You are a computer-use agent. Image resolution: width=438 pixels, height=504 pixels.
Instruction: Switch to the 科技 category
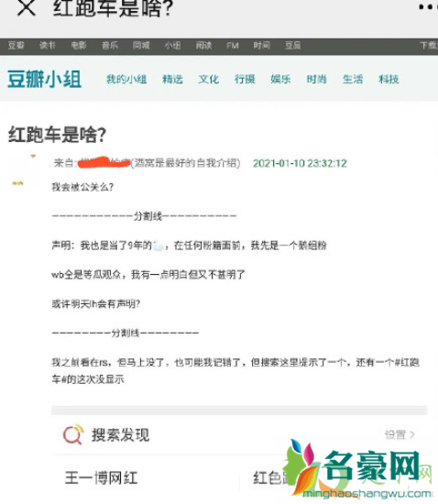point(389,79)
